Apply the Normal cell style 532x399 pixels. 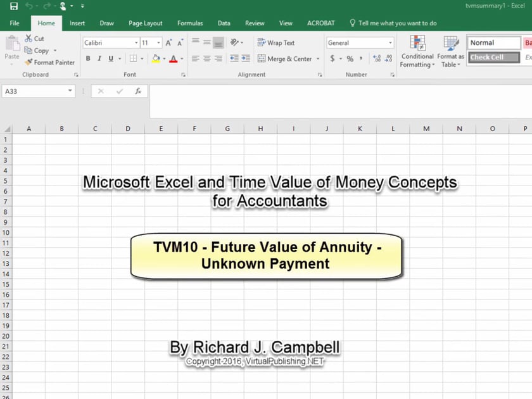pyautogui.click(x=493, y=43)
